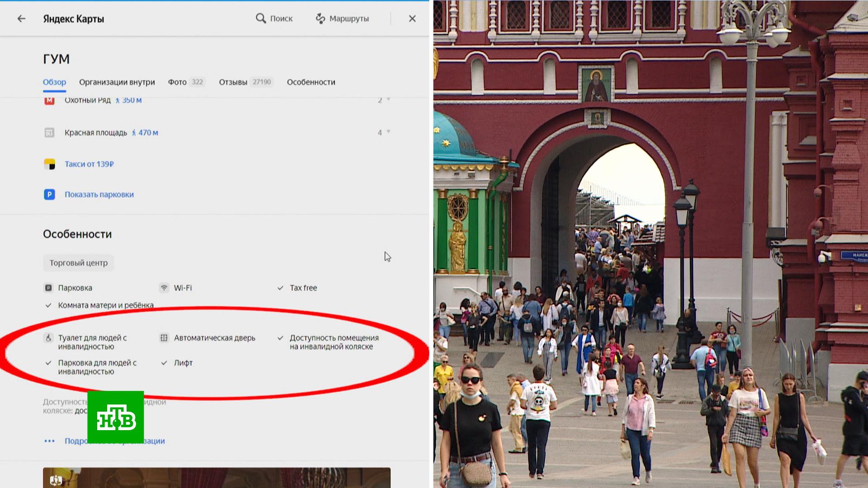Open the Такси от 139₽ link
The height and width of the screenshot is (488, 868).
click(x=89, y=164)
